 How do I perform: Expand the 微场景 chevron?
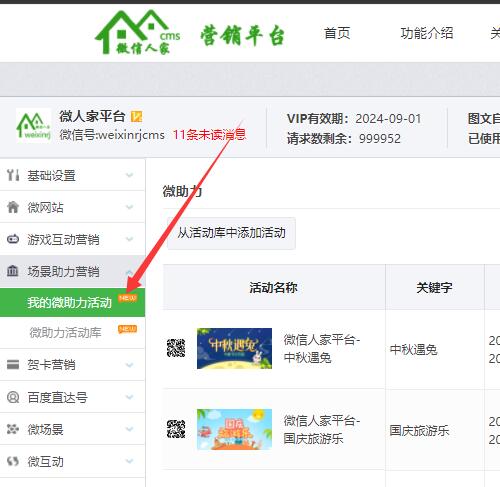pyautogui.click(x=130, y=429)
